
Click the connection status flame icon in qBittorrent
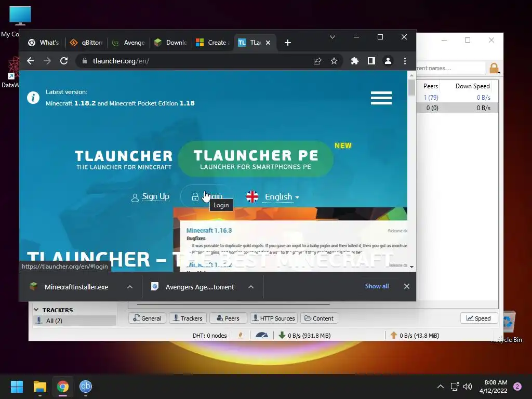pyautogui.click(x=240, y=336)
